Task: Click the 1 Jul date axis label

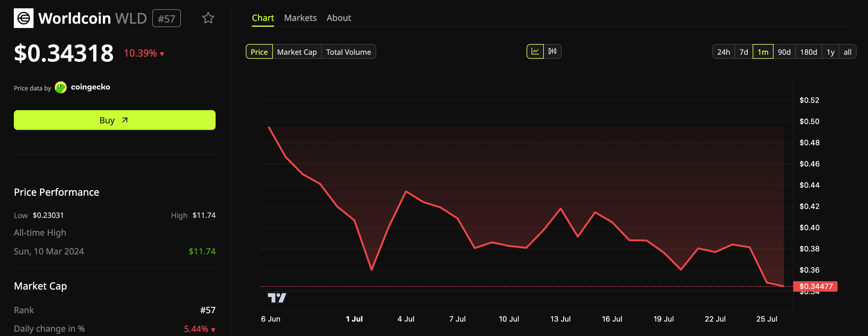Action: pyautogui.click(x=354, y=319)
